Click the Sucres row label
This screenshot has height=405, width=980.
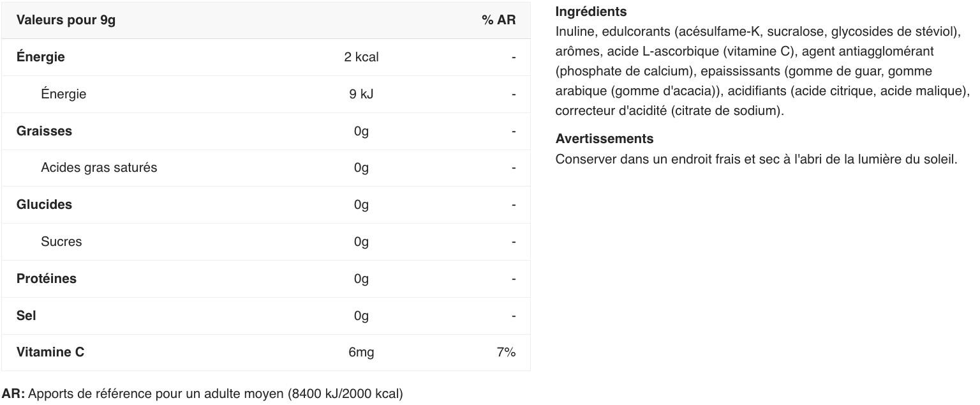[61, 241]
